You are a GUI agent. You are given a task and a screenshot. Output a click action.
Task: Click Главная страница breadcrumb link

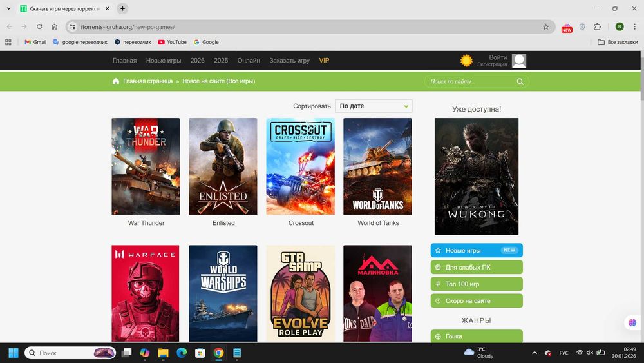[x=148, y=81]
